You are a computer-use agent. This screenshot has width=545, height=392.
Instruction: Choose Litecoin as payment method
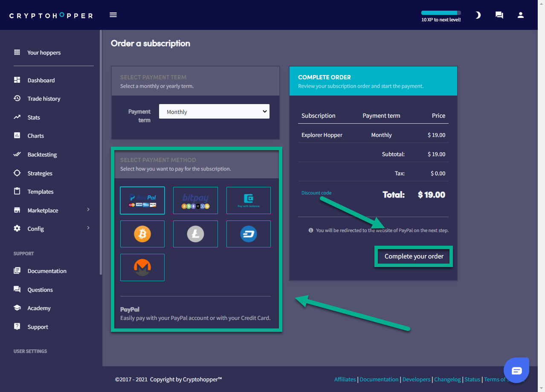(x=195, y=234)
